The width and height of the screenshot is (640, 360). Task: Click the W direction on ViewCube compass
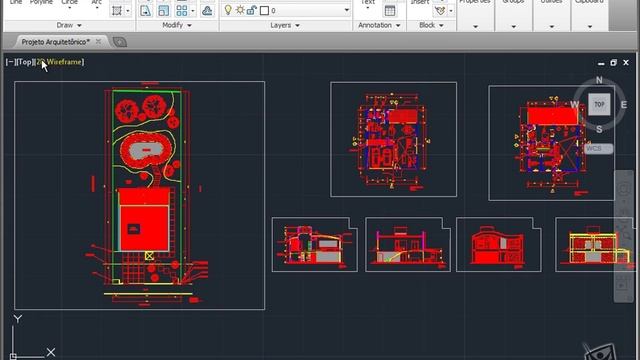pyautogui.click(x=575, y=104)
